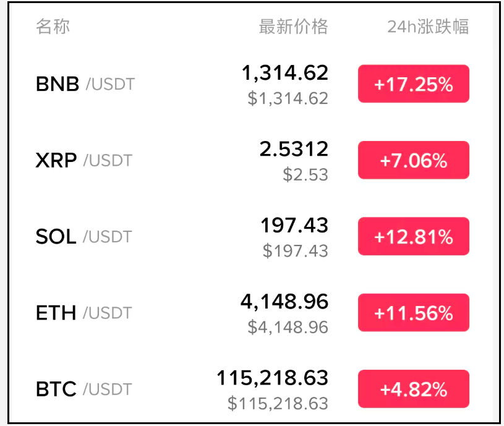
Task: Tap the ETH +11.56% change badge
Action: point(413,313)
